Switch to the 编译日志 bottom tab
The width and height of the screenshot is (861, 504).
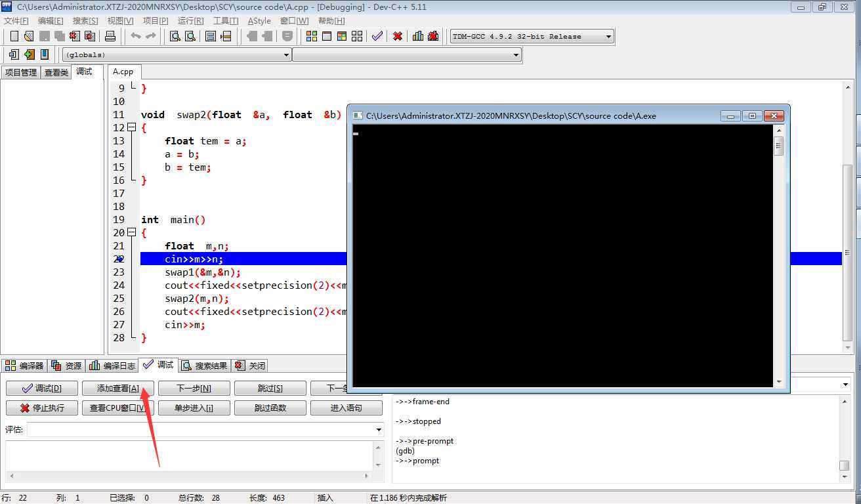(x=112, y=366)
